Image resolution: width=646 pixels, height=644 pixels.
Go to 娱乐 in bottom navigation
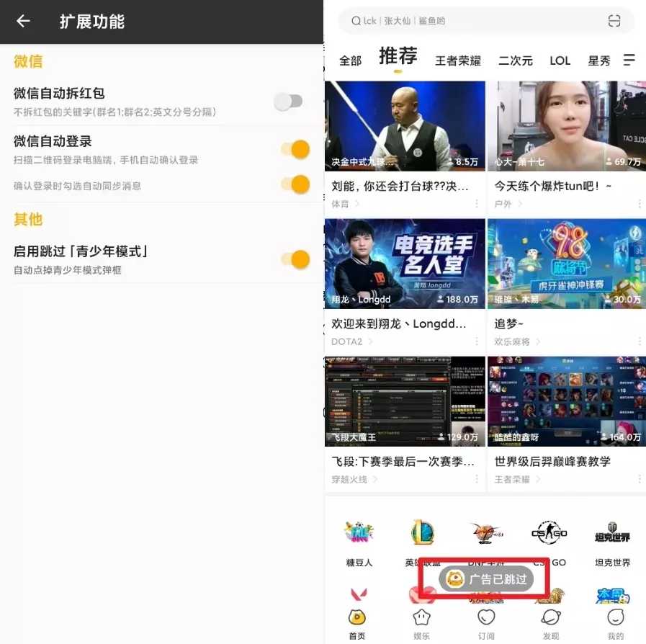click(x=421, y=625)
